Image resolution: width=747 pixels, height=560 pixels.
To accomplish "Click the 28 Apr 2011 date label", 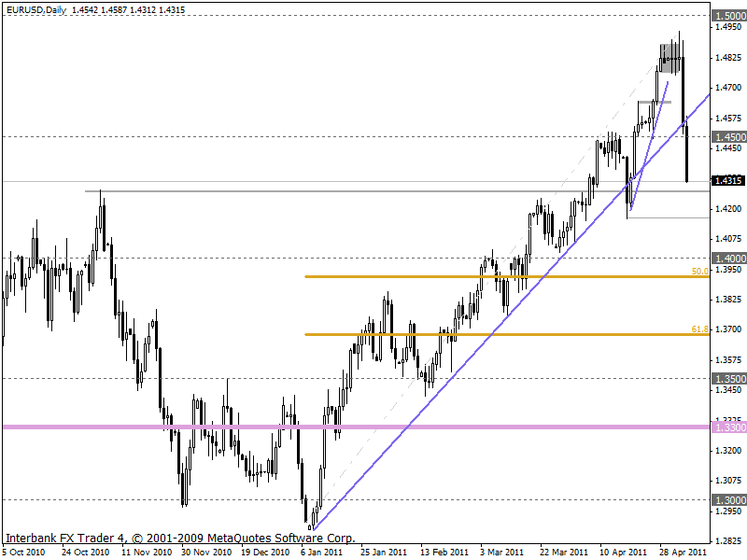I will 683,553.
